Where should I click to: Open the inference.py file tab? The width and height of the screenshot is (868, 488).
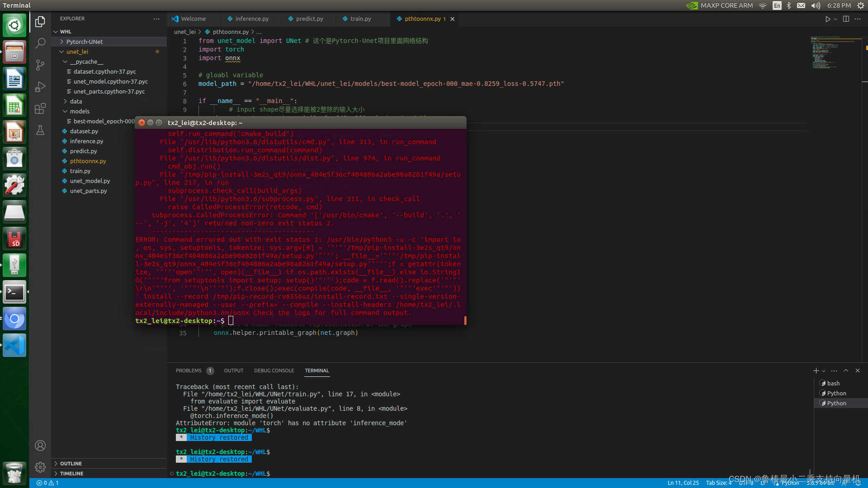pyautogui.click(x=251, y=19)
